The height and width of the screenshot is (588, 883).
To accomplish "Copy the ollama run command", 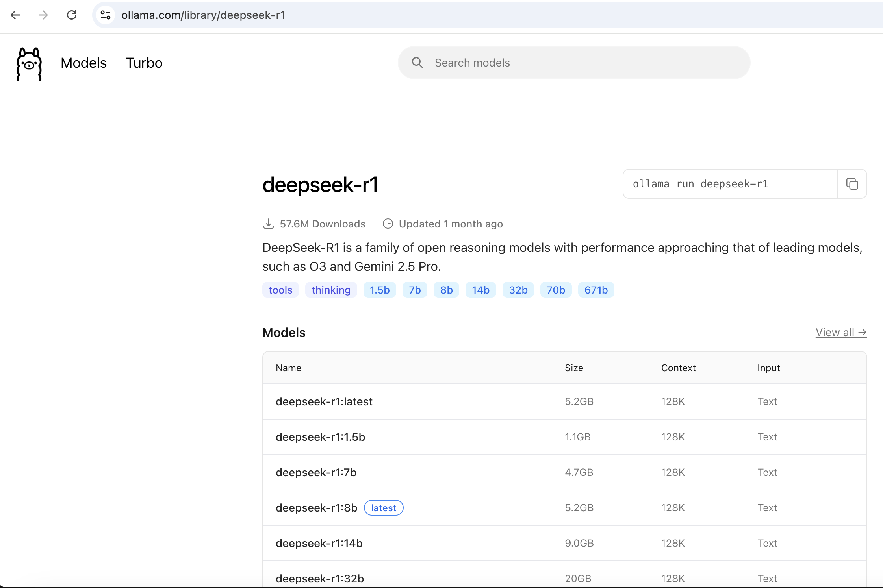I will 852,184.
